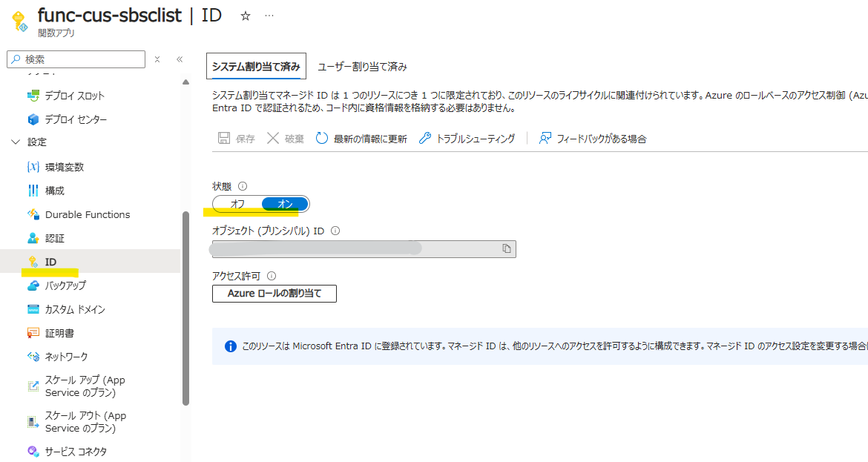The width and height of the screenshot is (868, 462).
Task: Click the 保存 button
Action: [x=237, y=139]
